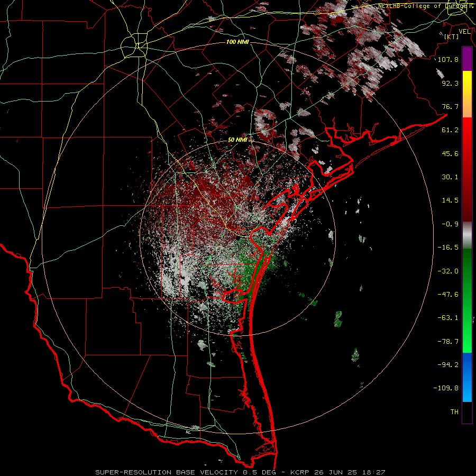
Task: Click the -109.8 velocity scale value
Action: tap(446, 388)
